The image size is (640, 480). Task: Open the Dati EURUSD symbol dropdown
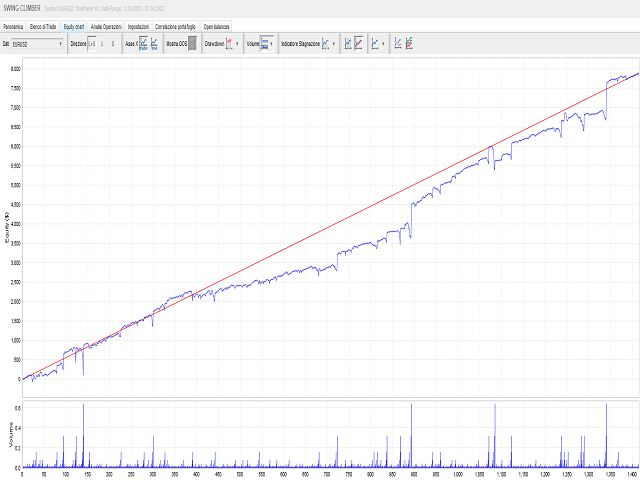(37, 44)
